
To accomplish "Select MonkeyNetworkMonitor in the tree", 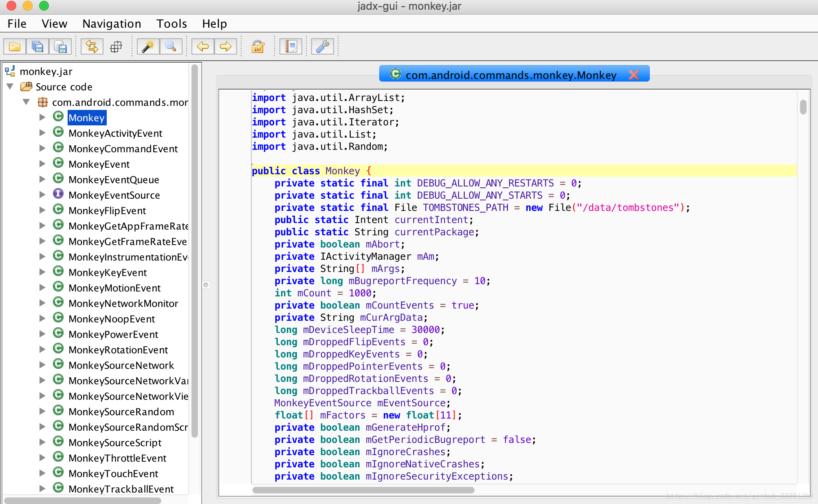I will pos(123,303).
